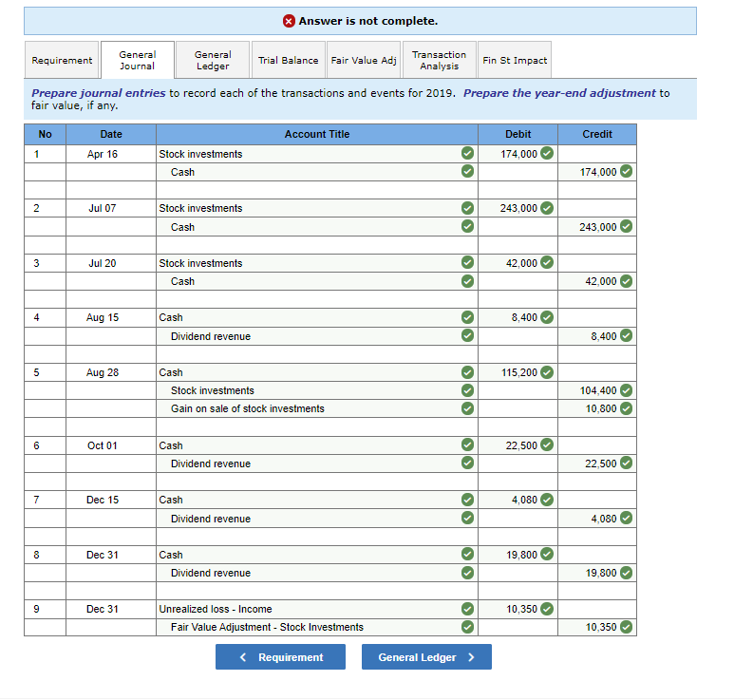The height and width of the screenshot is (700, 753).
Task: Click the 104,400 credit amount cell
Action: pos(597,390)
